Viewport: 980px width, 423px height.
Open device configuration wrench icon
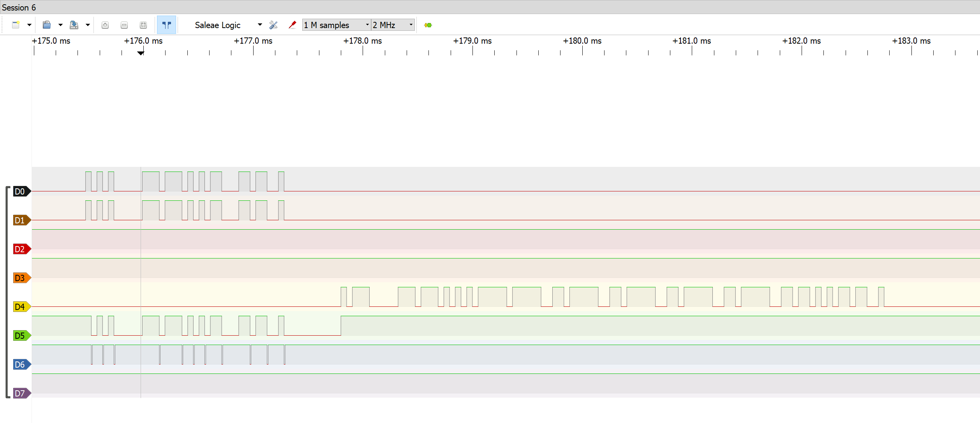273,25
